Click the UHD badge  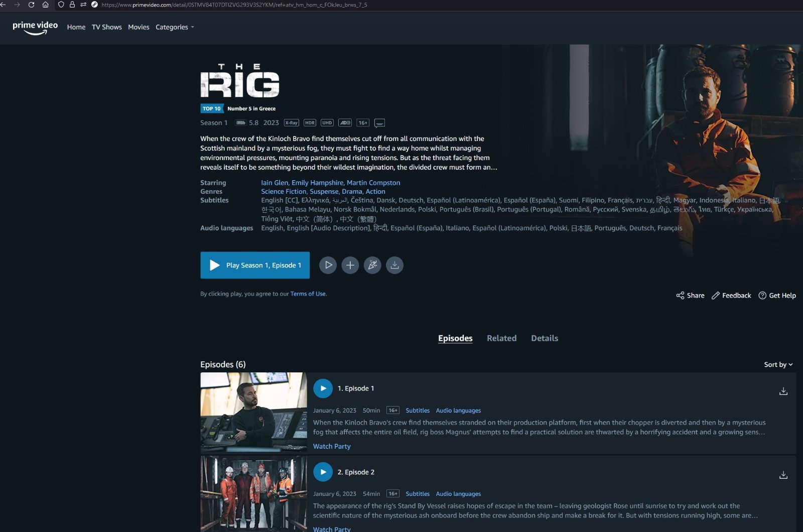[x=327, y=123]
